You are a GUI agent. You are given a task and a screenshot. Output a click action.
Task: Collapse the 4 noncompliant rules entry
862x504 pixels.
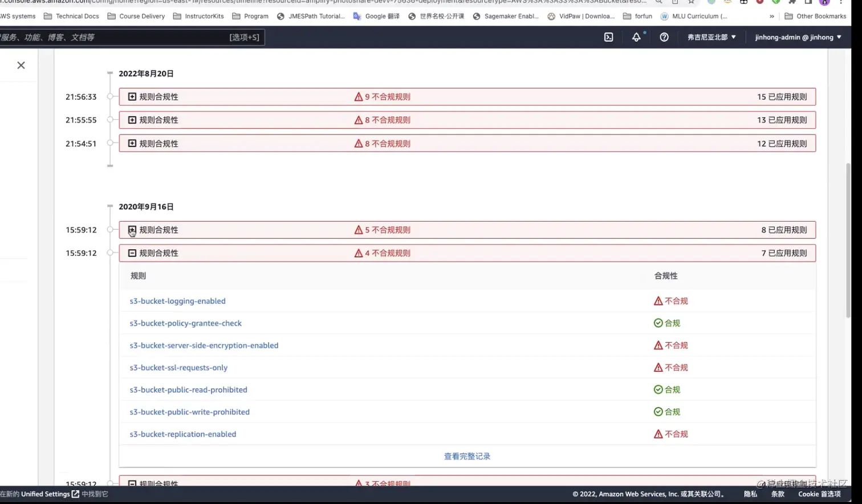pyautogui.click(x=132, y=253)
